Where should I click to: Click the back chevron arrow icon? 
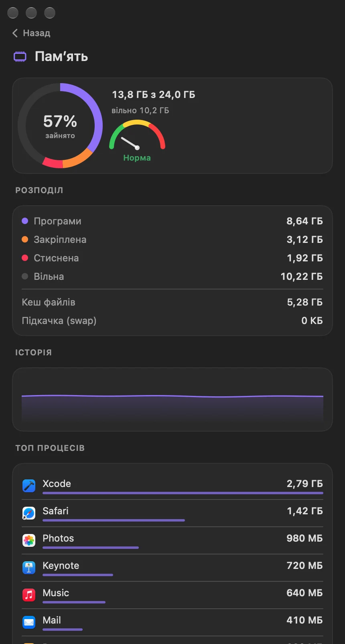coord(15,33)
